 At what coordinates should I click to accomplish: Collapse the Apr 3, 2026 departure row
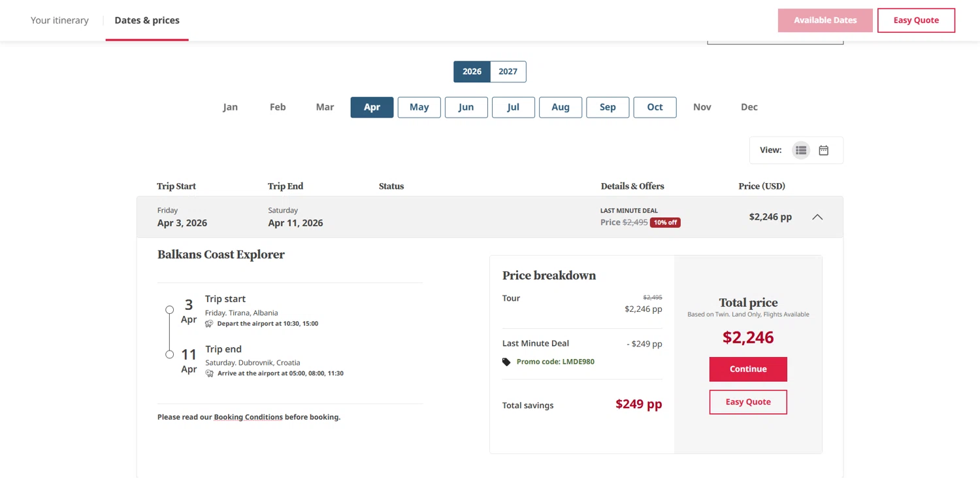[x=817, y=217]
